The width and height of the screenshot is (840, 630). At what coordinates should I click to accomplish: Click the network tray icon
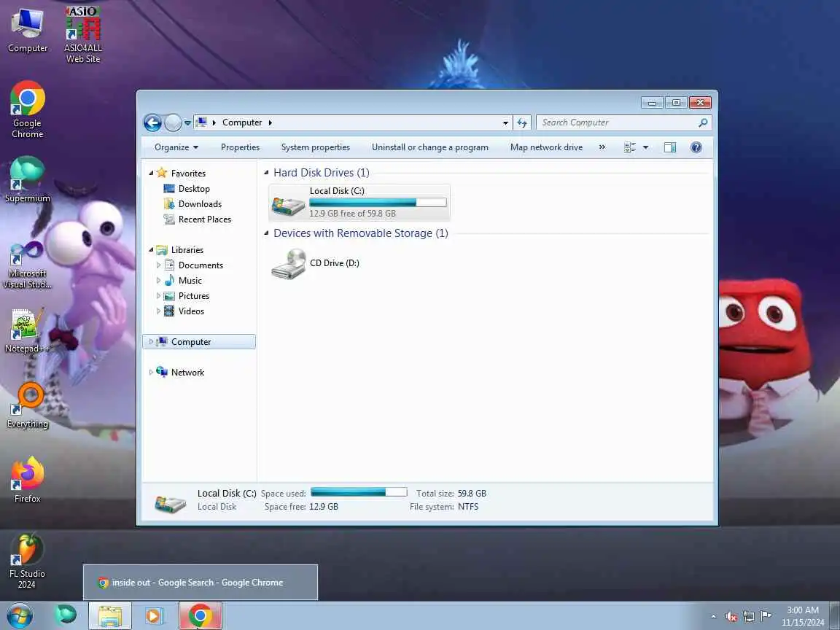749,617
